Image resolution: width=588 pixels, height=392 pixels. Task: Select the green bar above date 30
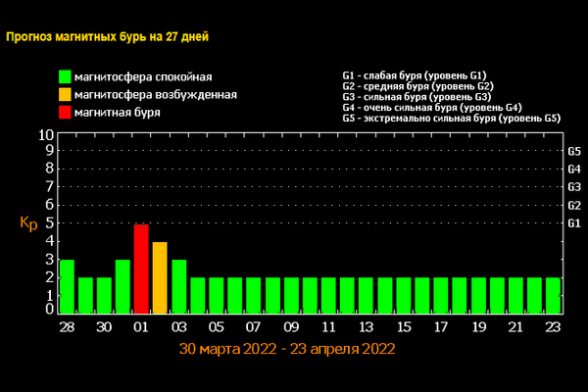click(104, 296)
